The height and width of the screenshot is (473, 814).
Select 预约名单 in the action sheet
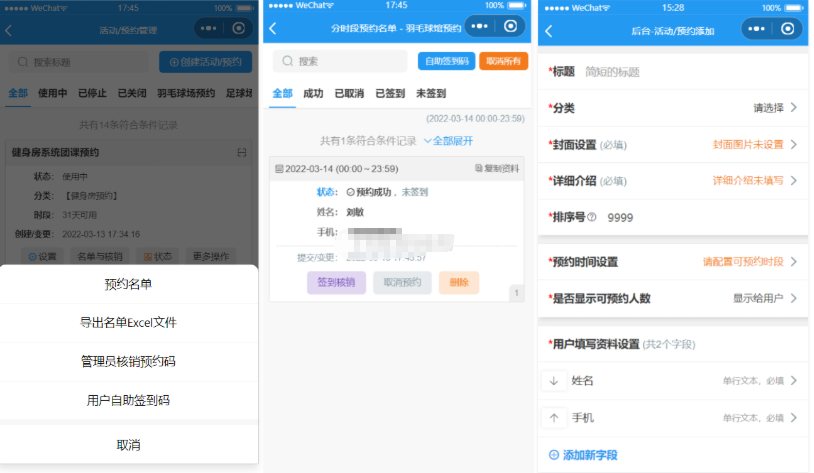coord(128,284)
